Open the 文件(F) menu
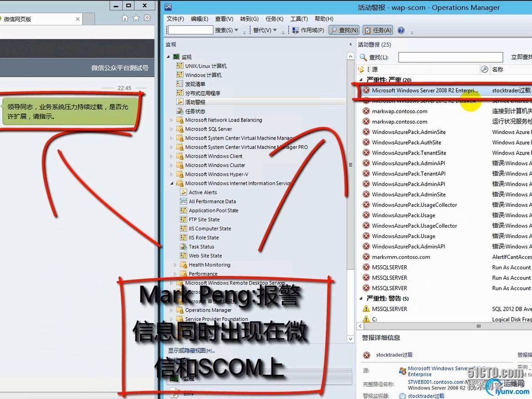Viewport: 532px width, 399px height. point(175,19)
